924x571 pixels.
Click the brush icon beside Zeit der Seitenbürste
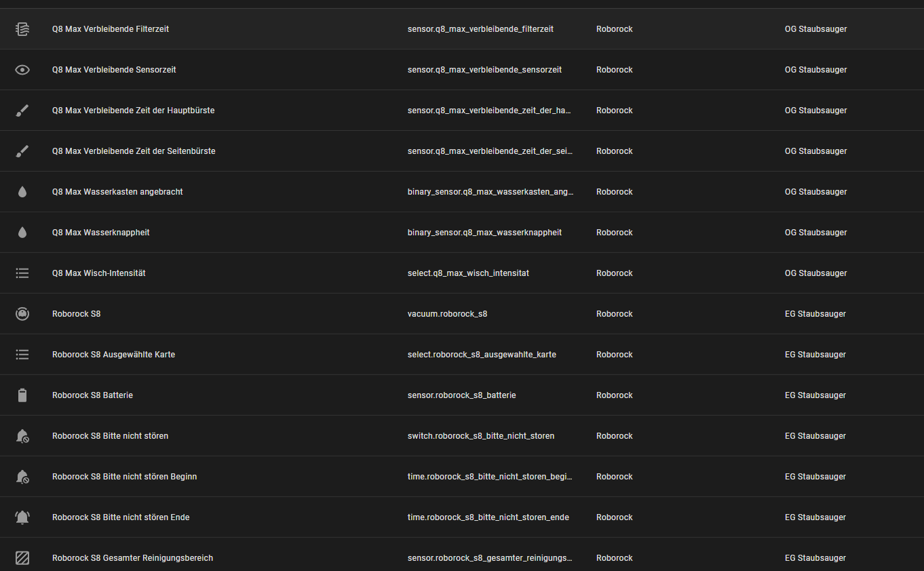click(x=22, y=151)
